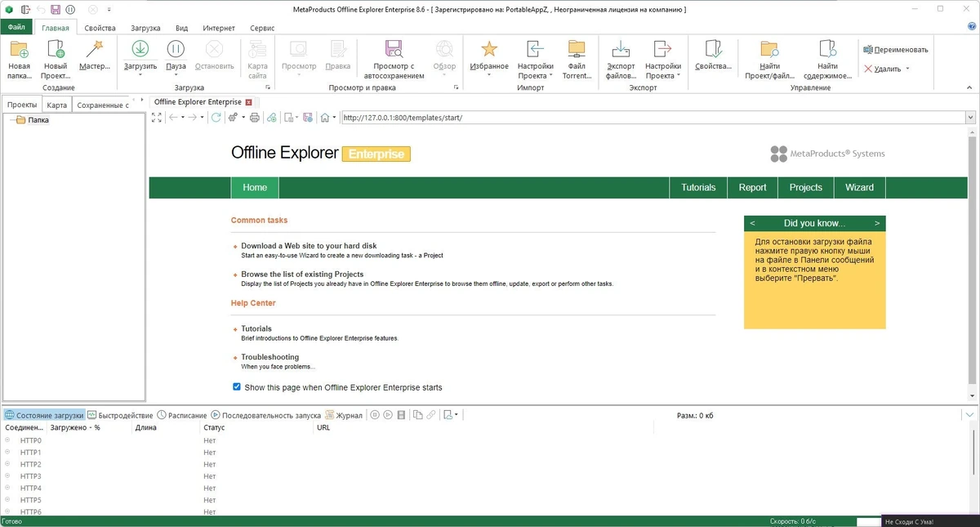Switch to the Карта side tab
980x527 pixels.
tap(57, 105)
